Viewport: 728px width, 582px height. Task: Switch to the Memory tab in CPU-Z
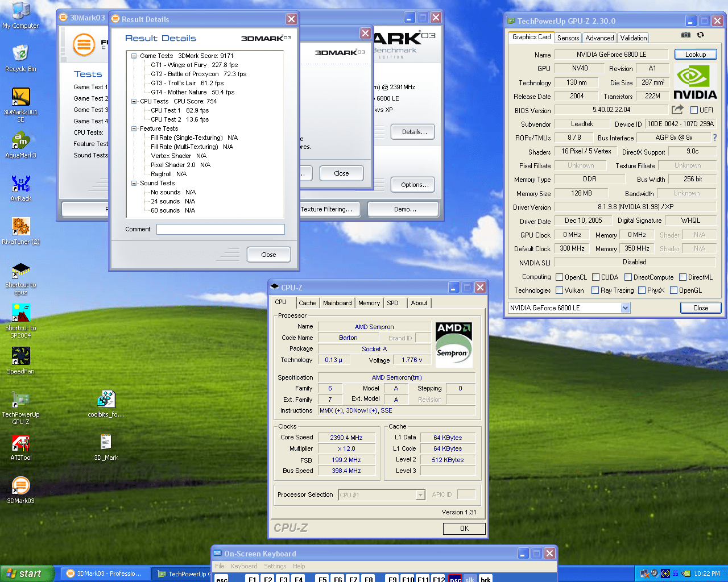coord(369,303)
